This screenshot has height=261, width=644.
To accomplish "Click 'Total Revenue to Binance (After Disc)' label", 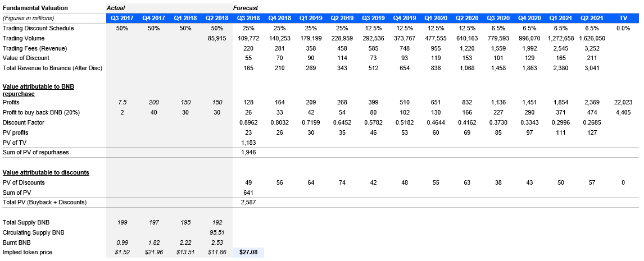I will coord(52,68).
